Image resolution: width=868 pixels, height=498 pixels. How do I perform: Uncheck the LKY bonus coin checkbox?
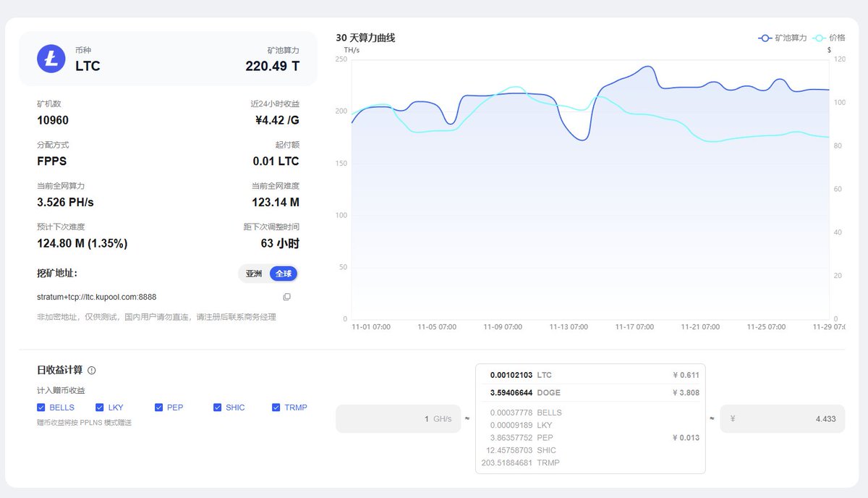(x=101, y=408)
